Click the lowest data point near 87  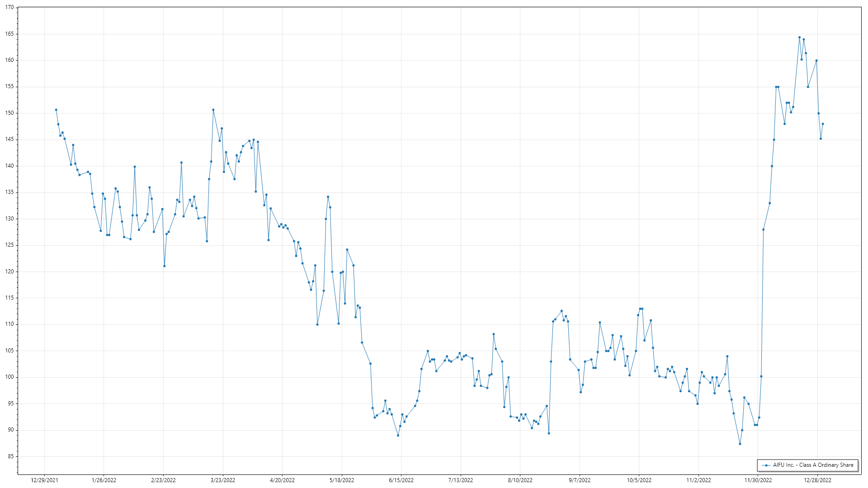coord(740,444)
